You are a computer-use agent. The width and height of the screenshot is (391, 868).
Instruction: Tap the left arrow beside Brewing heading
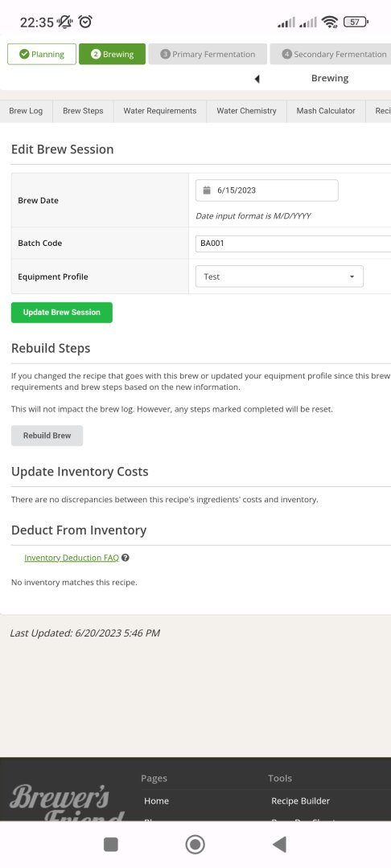click(257, 79)
